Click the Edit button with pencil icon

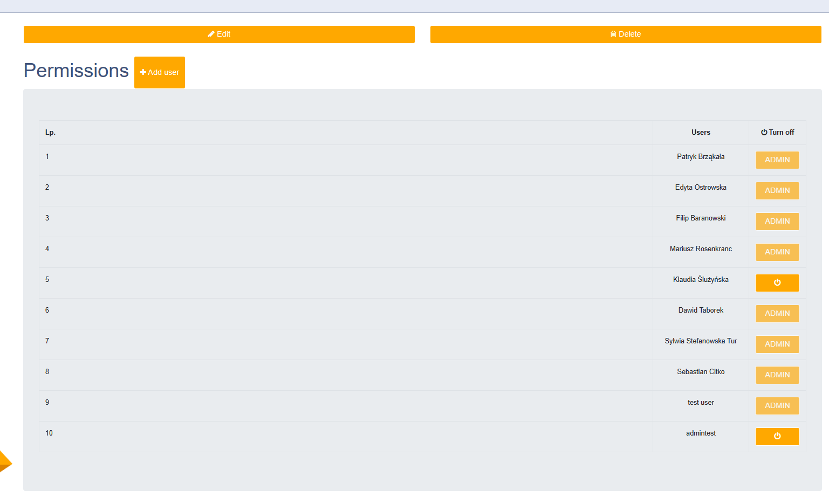(219, 34)
